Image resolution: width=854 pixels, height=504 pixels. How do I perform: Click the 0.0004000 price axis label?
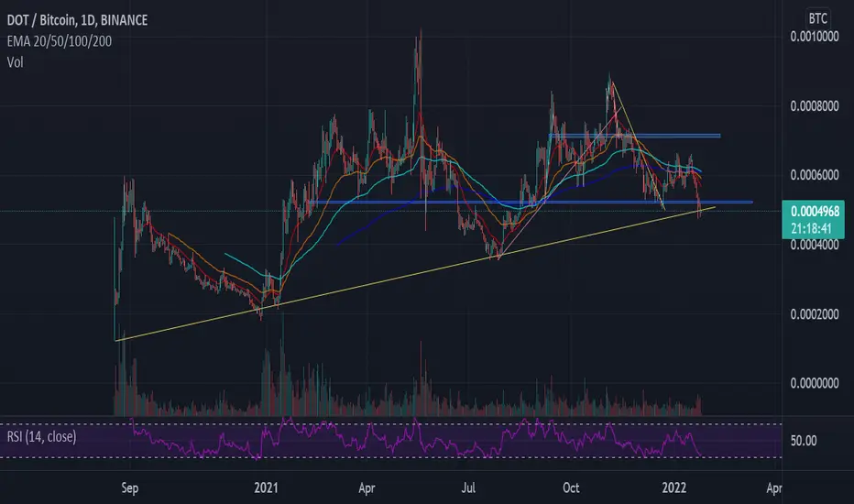815,246
